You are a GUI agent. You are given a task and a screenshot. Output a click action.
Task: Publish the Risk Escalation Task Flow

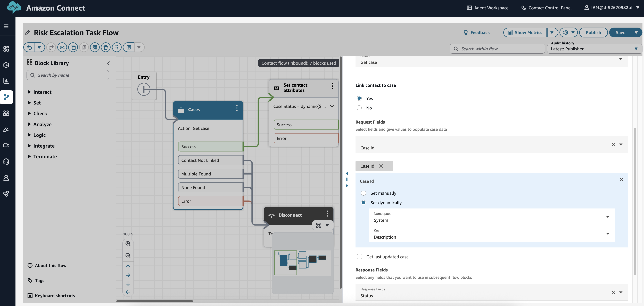593,32
